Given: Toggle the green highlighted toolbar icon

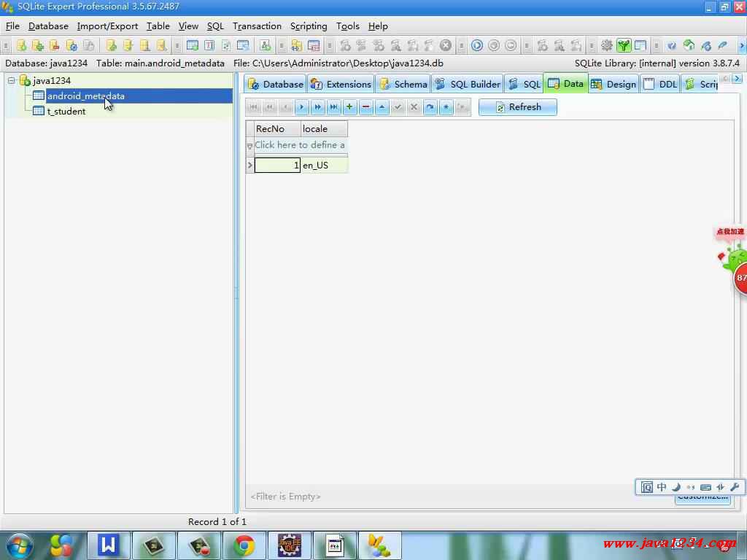Looking at the screenshot, I should (x=624, y=46).
